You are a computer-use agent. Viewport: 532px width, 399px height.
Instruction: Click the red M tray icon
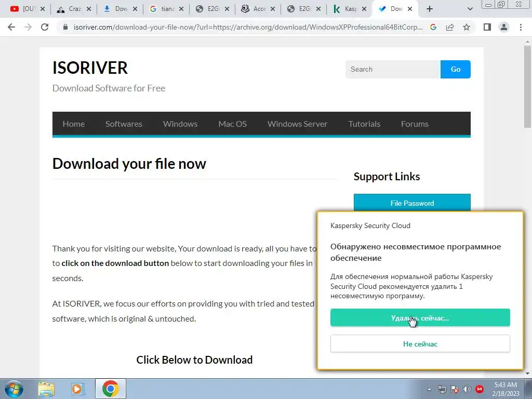[x=480, y=389]
